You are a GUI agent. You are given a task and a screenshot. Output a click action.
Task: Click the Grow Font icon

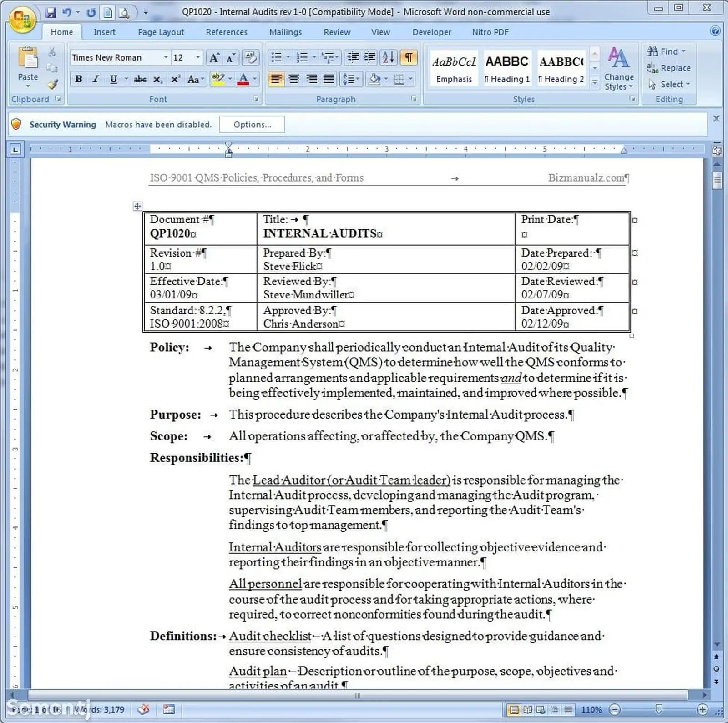(213, 58)
